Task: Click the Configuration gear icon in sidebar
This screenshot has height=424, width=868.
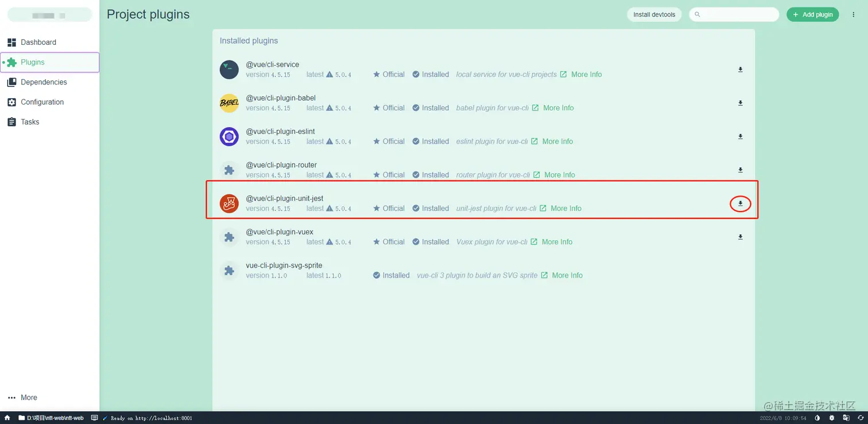Action: coord(11,102)
